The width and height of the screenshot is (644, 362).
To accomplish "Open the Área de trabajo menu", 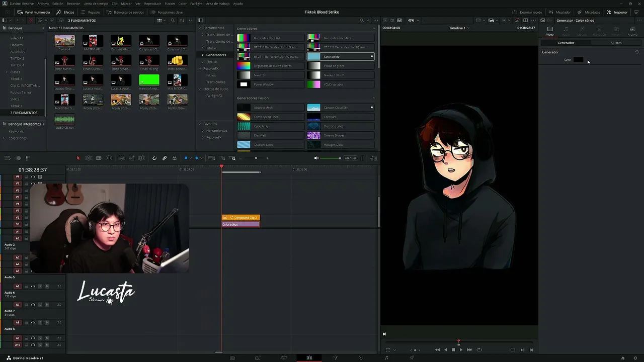I will pyautogui.click(x=217, y=4).
